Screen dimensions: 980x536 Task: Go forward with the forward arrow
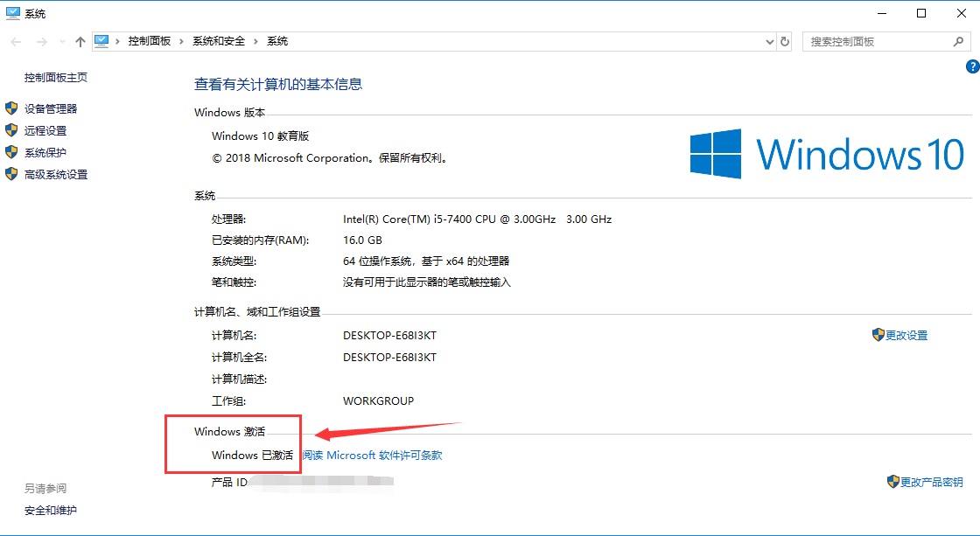[x=41, y=41]
